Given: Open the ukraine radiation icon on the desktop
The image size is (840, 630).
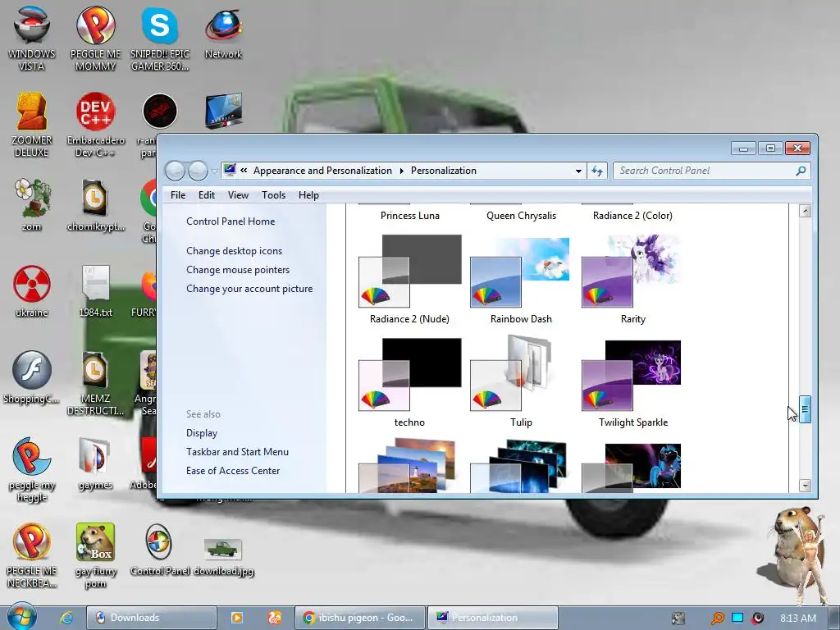Looking at the screenshot, I should (x=32, y=290).
